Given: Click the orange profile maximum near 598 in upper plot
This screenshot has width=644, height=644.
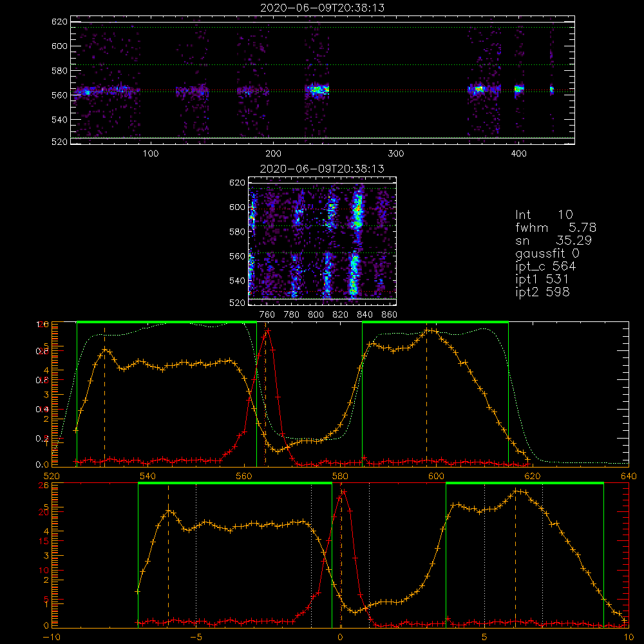Looking at the screenshot, I should click(427, 330).
